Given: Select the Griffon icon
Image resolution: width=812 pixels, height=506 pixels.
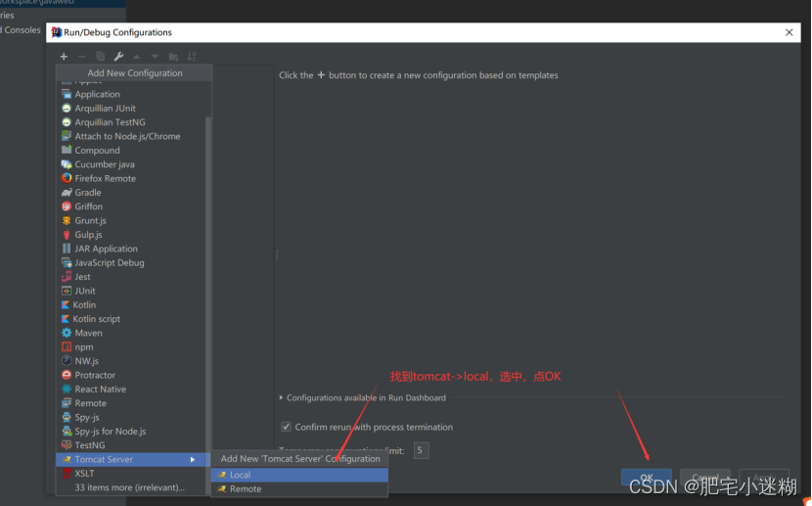Looking at the screenshot, I should click(67, 207).
